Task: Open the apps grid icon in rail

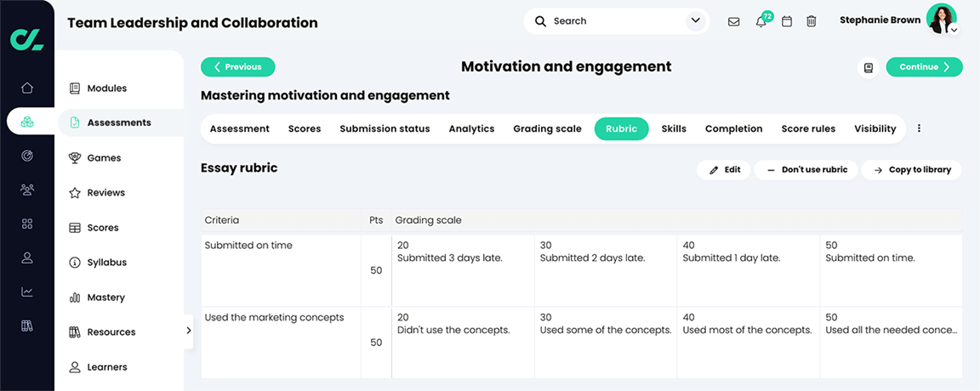Action: [x=27, y=224]
